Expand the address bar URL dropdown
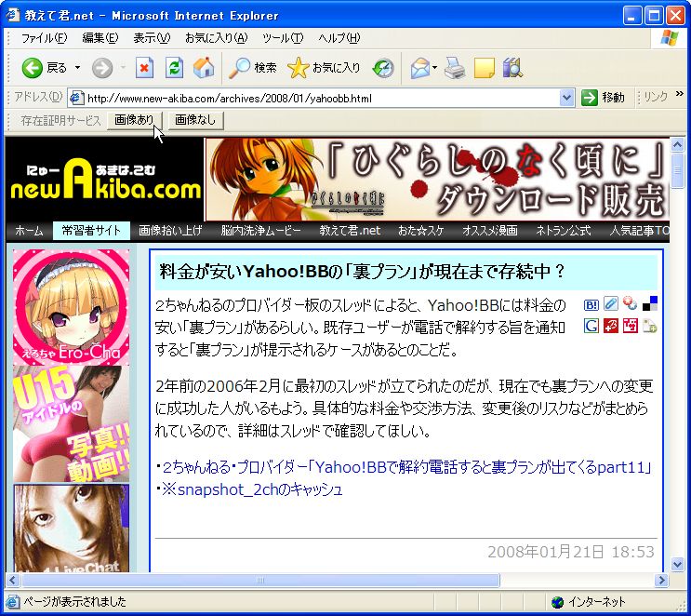The image size is (691, 616). [566, 98]
